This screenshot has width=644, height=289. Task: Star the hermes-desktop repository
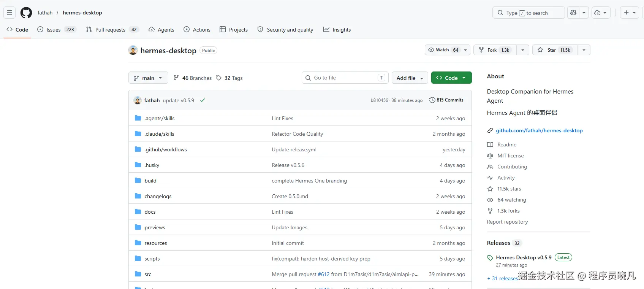[555, 50]
